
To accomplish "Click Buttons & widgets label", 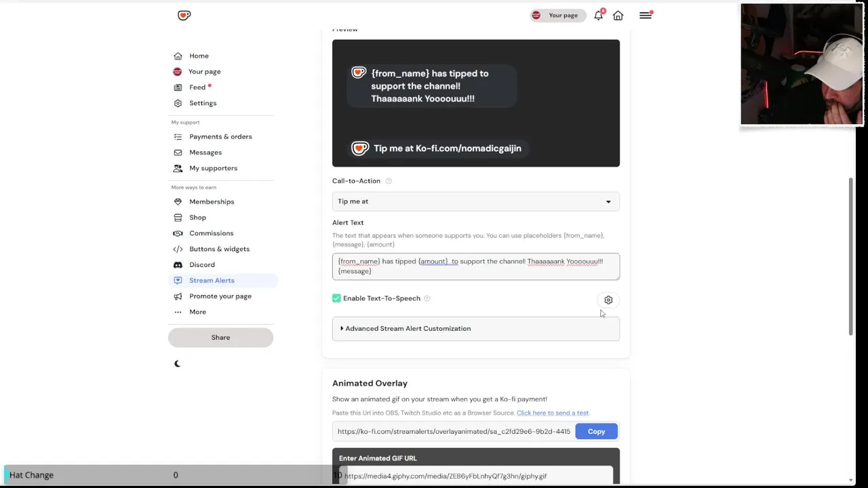I will [x=219, y=249].
